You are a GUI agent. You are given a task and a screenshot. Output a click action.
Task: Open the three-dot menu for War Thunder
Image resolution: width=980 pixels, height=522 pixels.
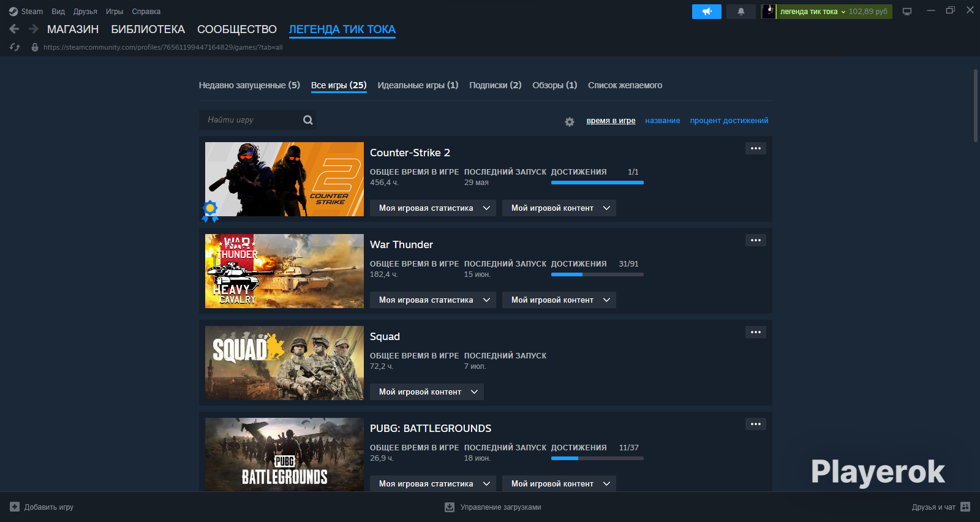[x=756, y=240]
